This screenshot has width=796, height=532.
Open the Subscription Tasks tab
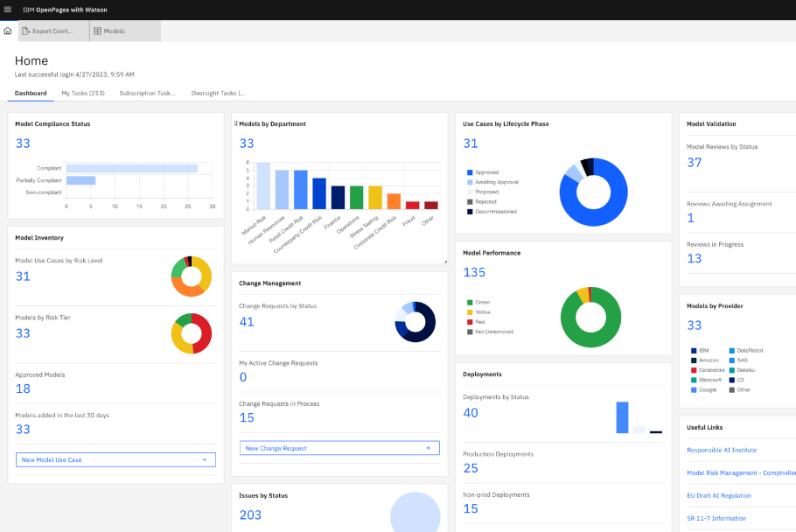[x=147, y=93]
